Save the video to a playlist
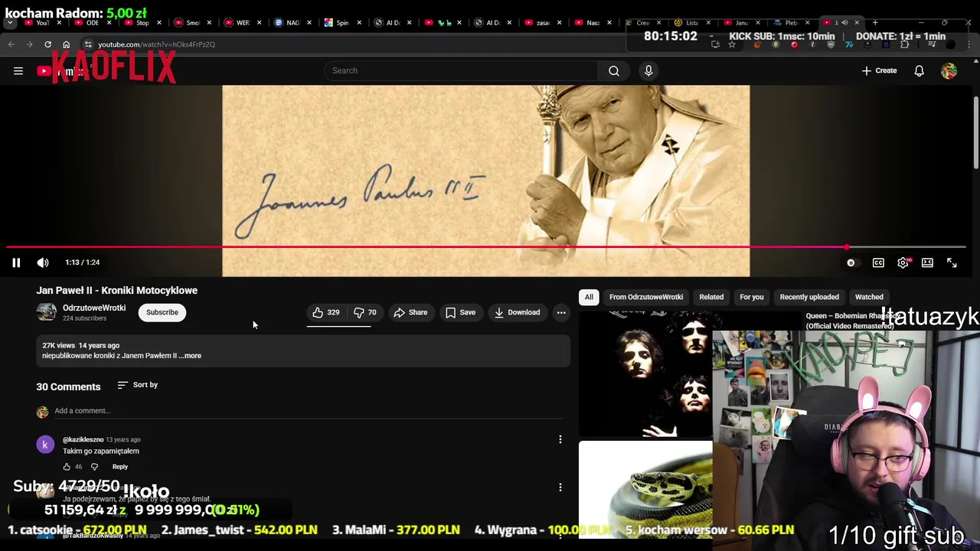Image resolution: width=980 pixels, height=551 pixels. click(x=461, y=312)
